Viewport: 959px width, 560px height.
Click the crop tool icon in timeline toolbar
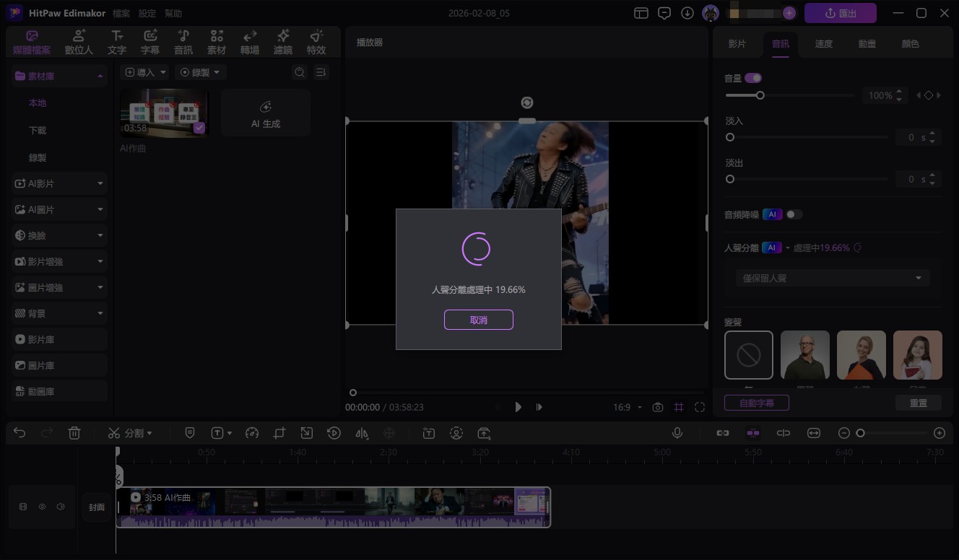(279, 433)
